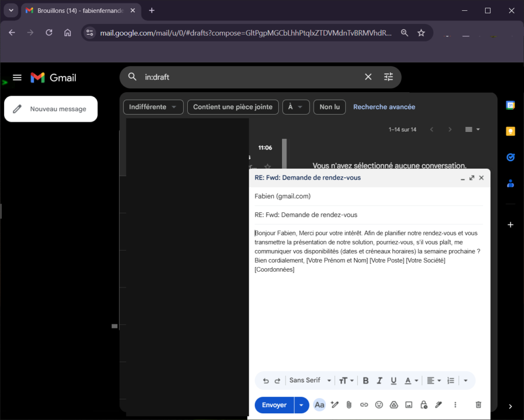Screen dimensions: 524x420
Task: Insert signature with the pen icon
Action: (x=439, y=405)
